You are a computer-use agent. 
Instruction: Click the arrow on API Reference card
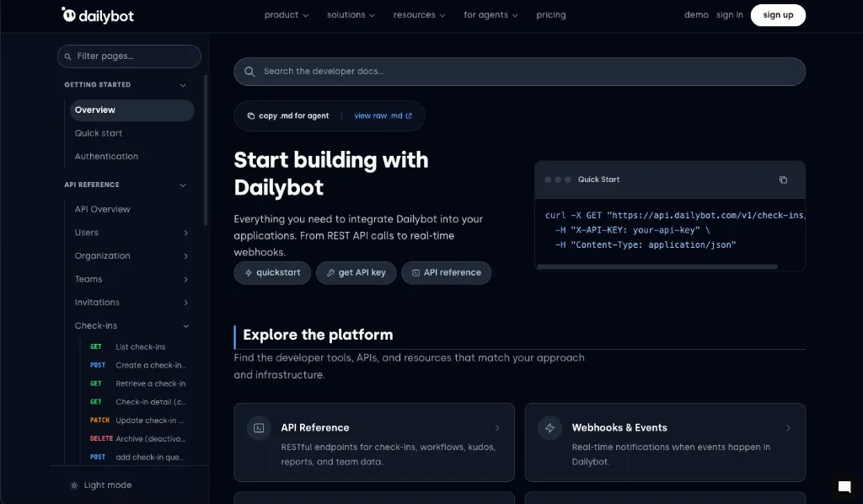pyautogui.click(x=497, y=428)
